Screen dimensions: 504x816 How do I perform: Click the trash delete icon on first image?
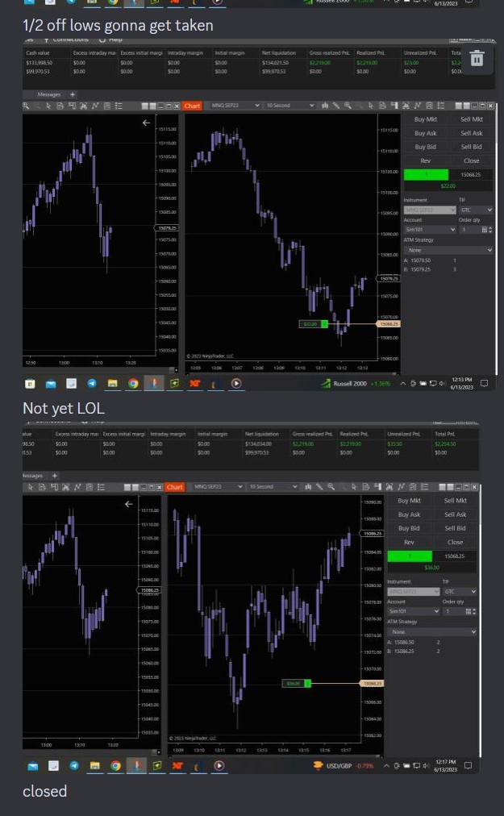[x=477, y=58]
